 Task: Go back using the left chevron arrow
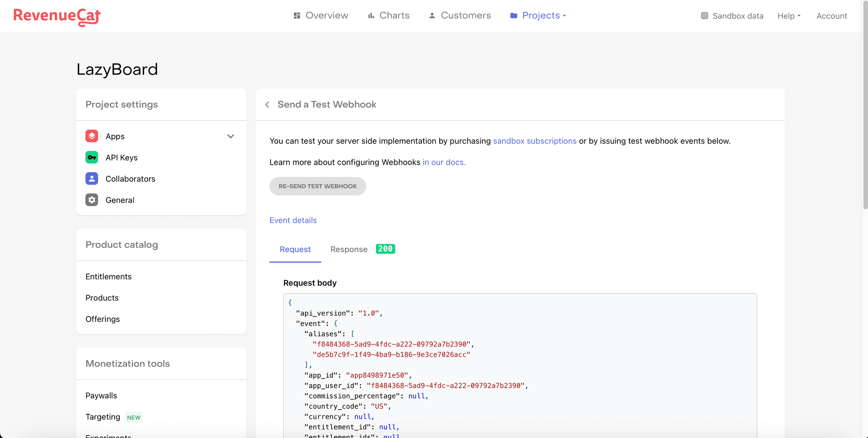tap(267, 105)
